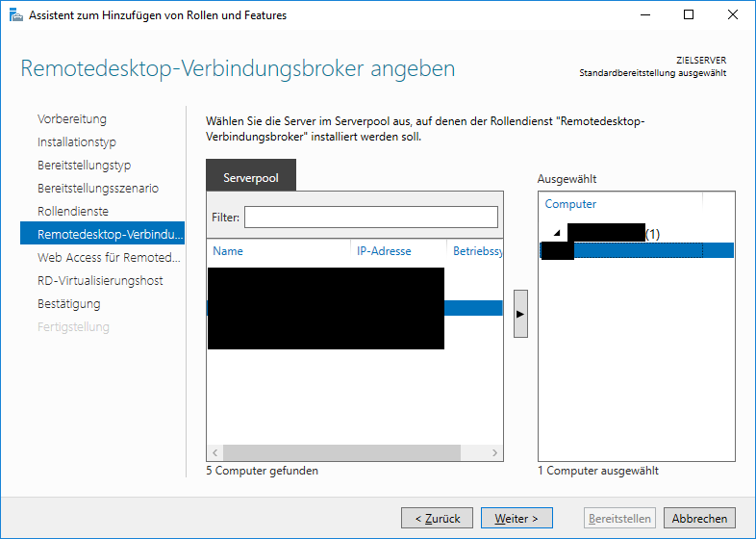Focus the Filter text field
756x539 pixels.
370,218
